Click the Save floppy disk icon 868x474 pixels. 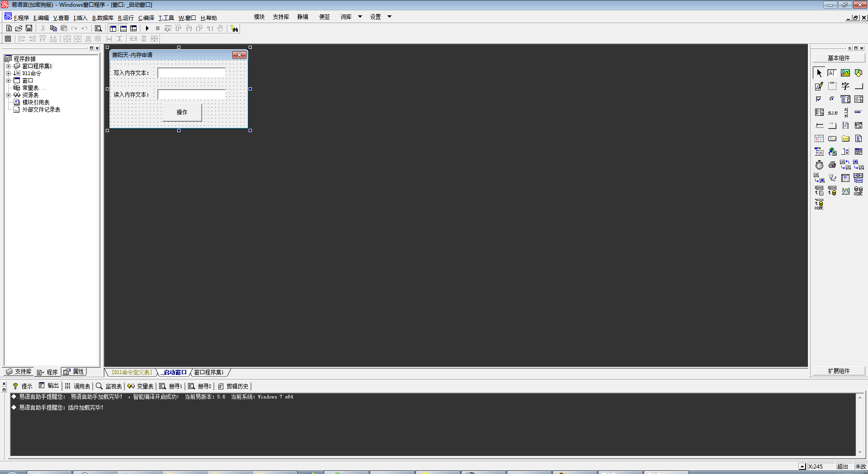coord(29,28)
